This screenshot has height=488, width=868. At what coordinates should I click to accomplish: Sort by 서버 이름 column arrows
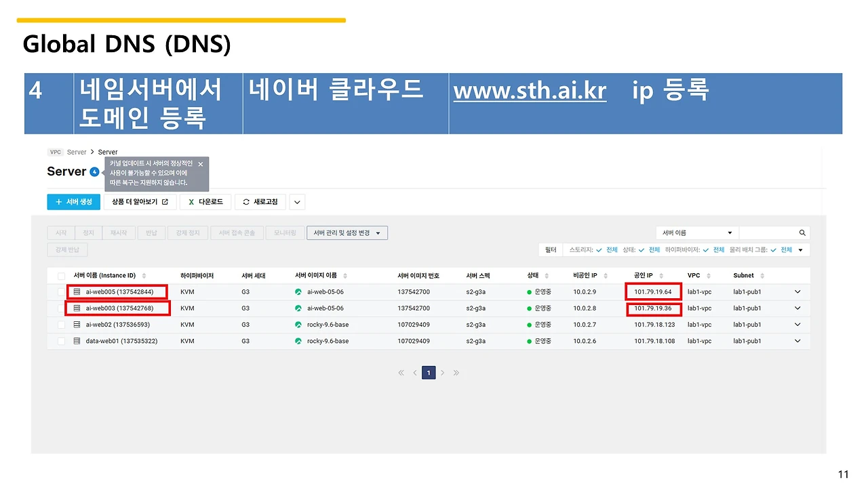144,276
